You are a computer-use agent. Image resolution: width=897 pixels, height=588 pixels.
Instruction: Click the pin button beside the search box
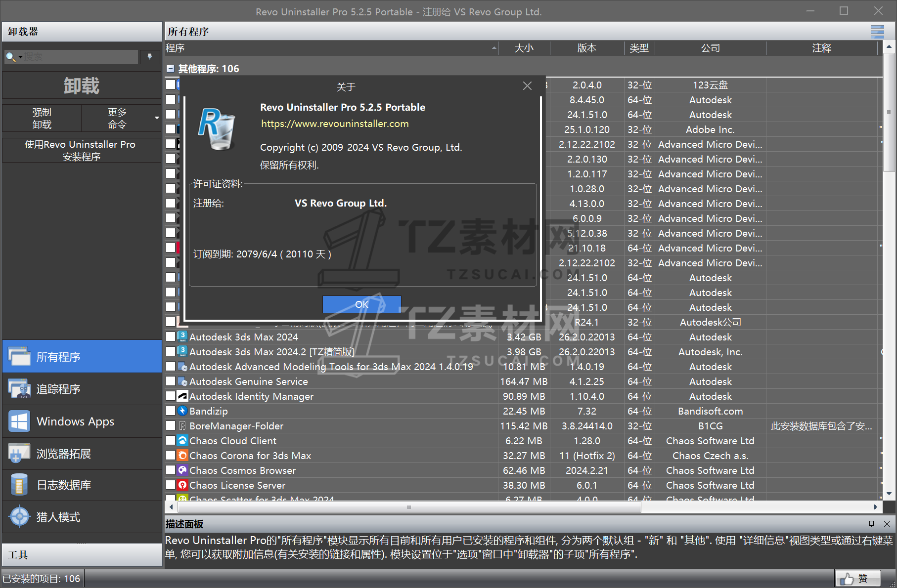pyautogui.click(x=150, y=57)
